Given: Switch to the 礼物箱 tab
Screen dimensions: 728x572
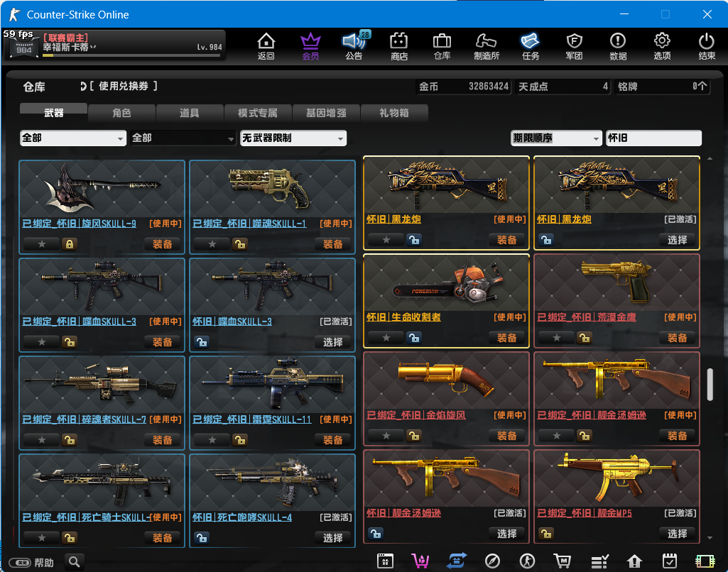Looking at the screenshot, I should [394, 113].
